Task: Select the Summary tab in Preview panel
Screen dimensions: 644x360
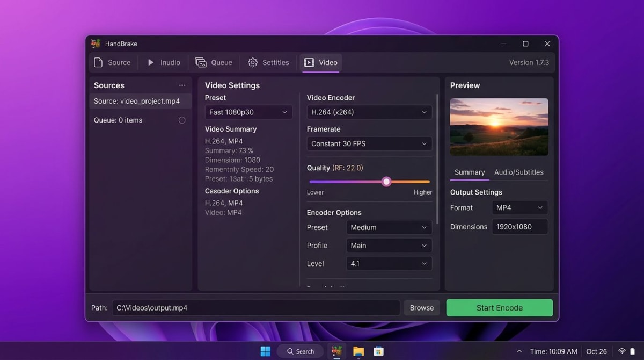Action: tap(470, 172)
